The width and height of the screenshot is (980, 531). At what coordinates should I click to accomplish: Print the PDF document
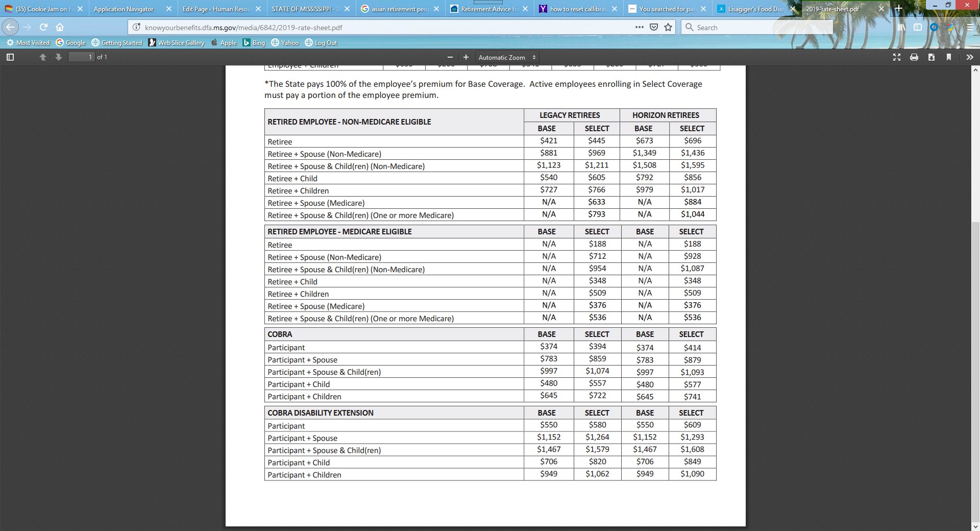914,57
